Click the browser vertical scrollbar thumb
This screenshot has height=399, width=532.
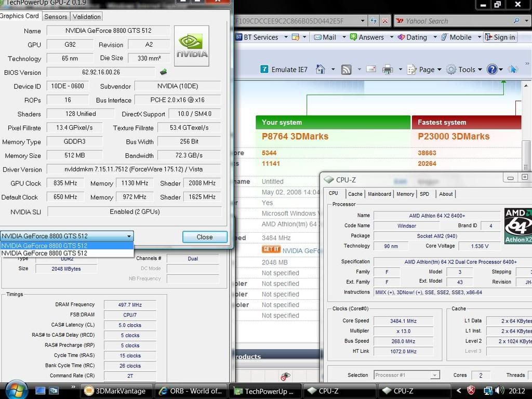tap(526, 155)
